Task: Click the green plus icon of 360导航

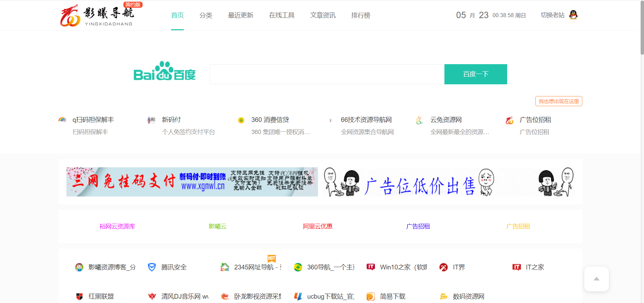Action: (298, 267)
